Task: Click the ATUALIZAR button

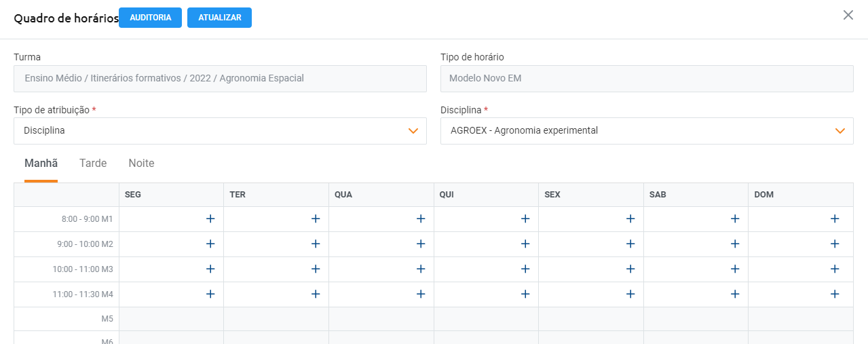Action: pyautogui.click(x=219, y=18)
